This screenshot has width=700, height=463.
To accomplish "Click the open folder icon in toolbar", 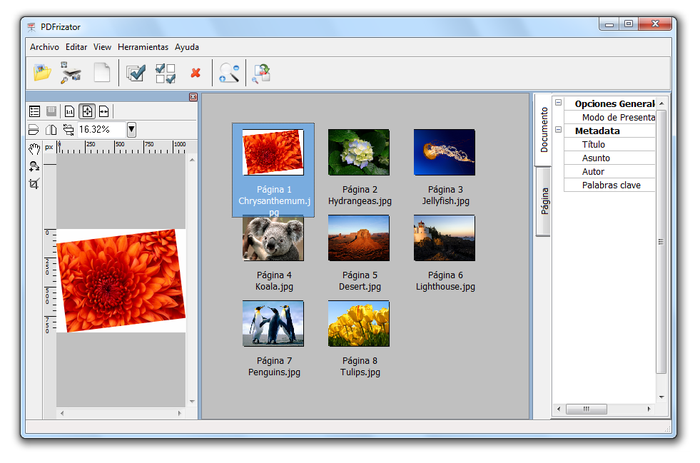I will click(42, 72).
